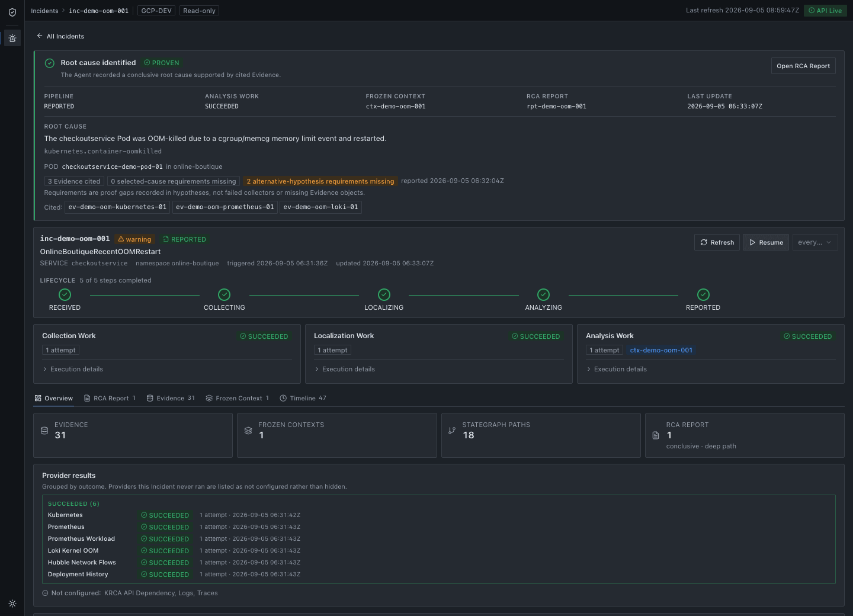853x616 pixels.
Task: Click the warning severity badge
Action: point(134,239)
